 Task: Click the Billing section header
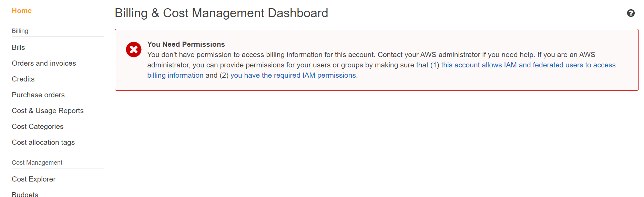(x=20, y=31)
